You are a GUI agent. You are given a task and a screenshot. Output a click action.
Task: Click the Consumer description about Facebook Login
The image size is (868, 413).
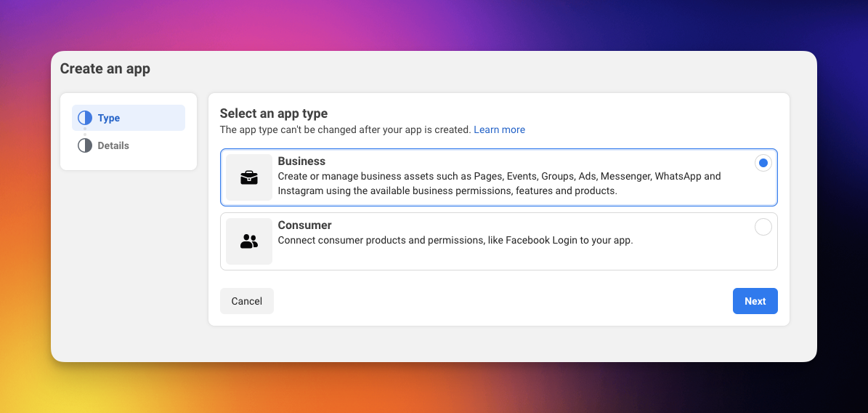pos(455,240)
